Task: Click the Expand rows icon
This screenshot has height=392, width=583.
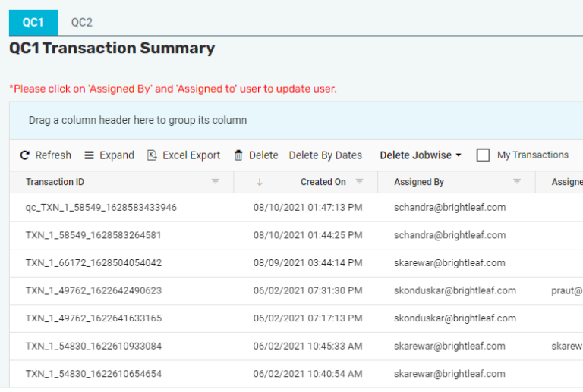Action: 90,155
